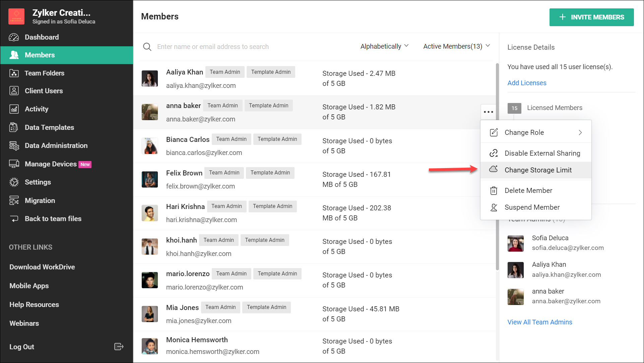Expand Change Role submenu arrow
Screen dimensions: 644x363
(x=580, y=133)
